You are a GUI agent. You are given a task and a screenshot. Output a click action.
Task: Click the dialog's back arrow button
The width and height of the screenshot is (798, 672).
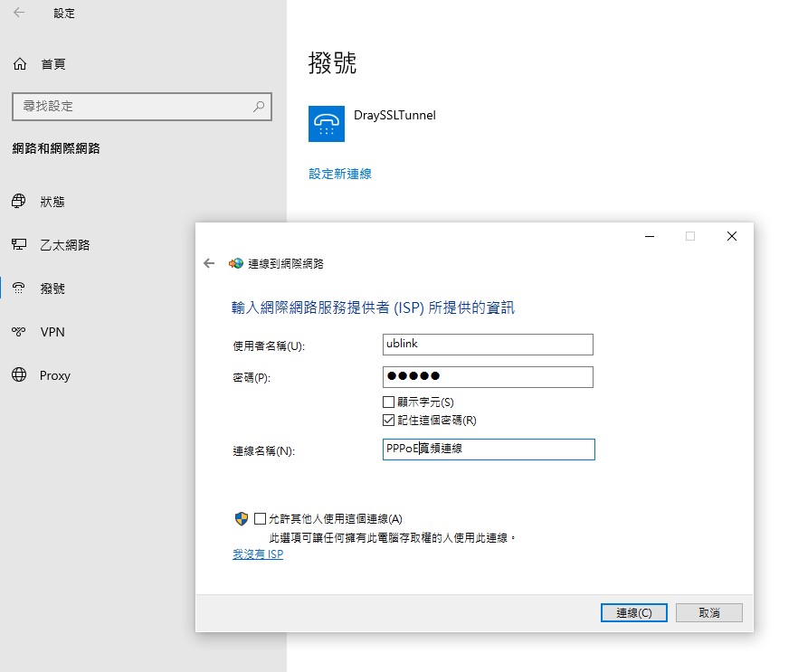(x=210, y=263)
